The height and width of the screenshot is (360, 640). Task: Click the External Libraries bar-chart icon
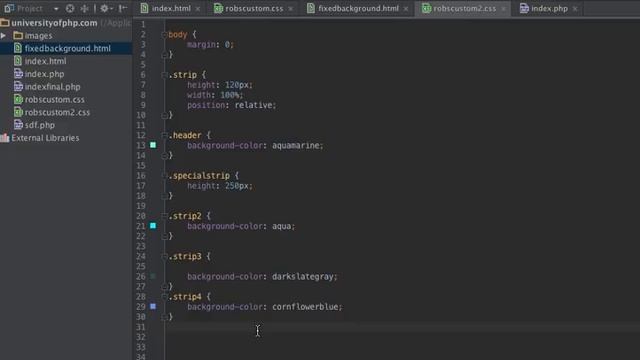point(5,138)
